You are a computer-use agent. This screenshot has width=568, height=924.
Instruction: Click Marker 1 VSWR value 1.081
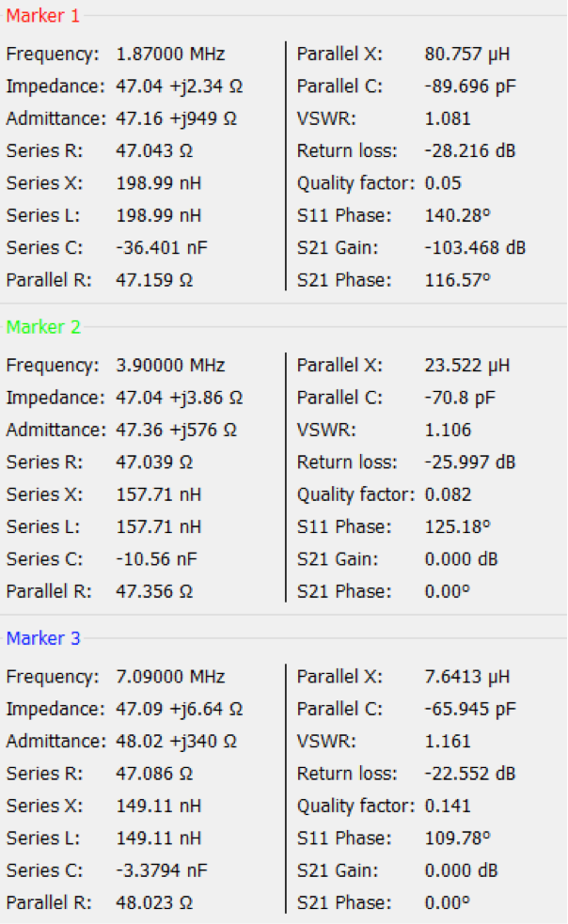pyautogui.click(x=448, y=118)
